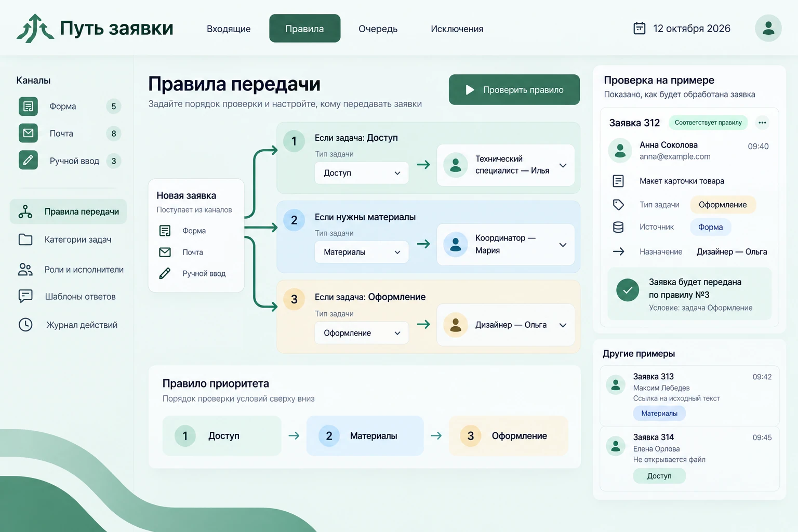The width and height of the screenshot is (798, 532).
Task: Click the Заявка 314 title
Action: 653,437
